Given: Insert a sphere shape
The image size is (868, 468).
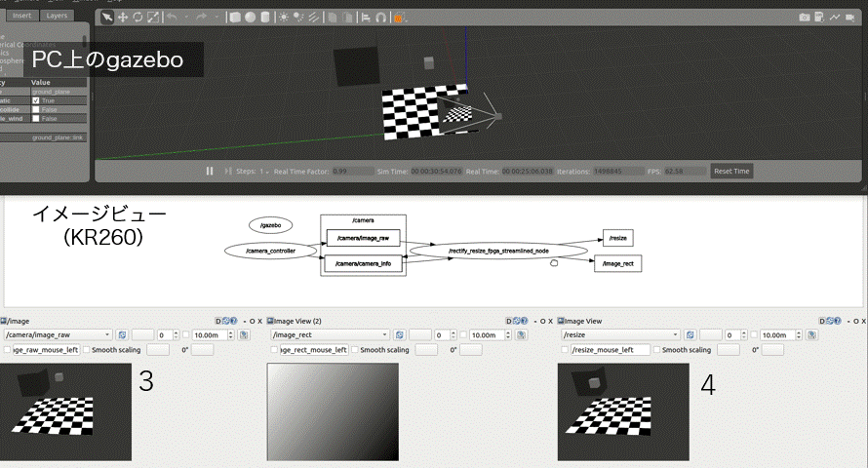Looking at the screenshot, I should tap(251, 18).
